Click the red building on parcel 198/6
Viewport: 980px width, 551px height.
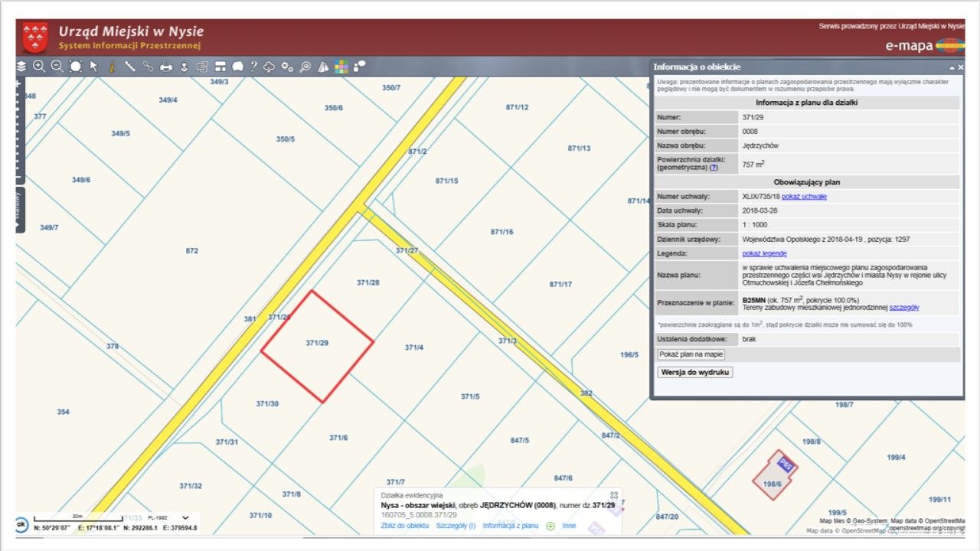[x=776, y=474]
